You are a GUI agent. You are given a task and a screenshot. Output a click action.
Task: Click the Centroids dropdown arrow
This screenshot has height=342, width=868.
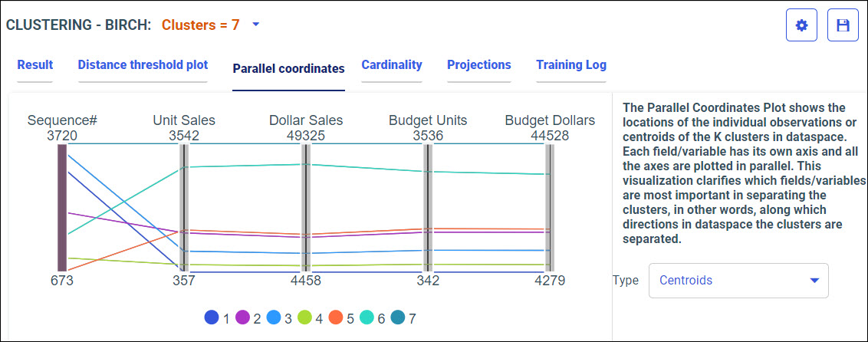point(814,281)
